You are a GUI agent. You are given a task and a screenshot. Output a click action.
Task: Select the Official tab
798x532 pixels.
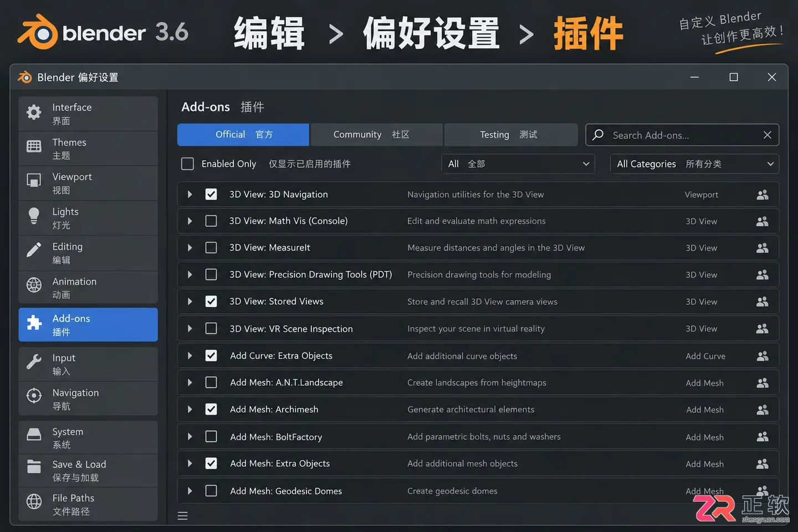[x=243, y=135]
